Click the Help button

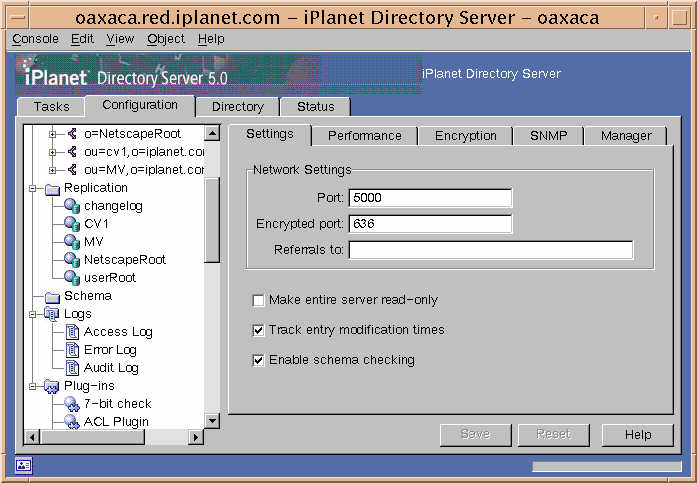click(x=638, y=434)
